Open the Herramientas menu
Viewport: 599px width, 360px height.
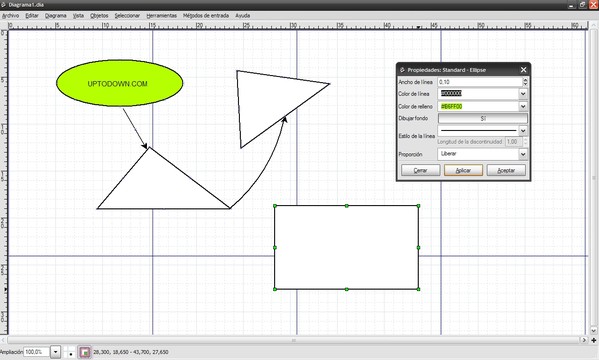(162, 16)
